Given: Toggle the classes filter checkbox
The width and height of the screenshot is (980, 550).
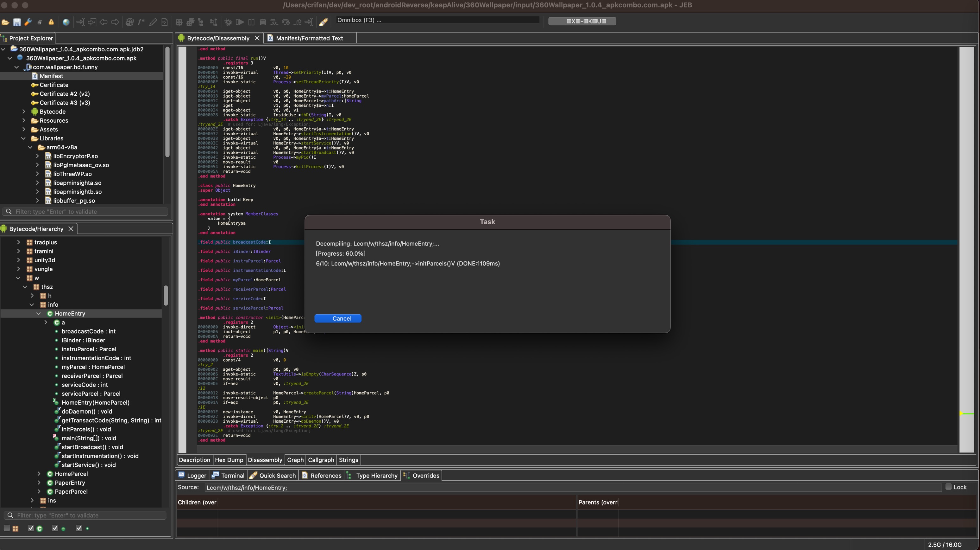Looking at the screenshot, I should click(31, 528).
